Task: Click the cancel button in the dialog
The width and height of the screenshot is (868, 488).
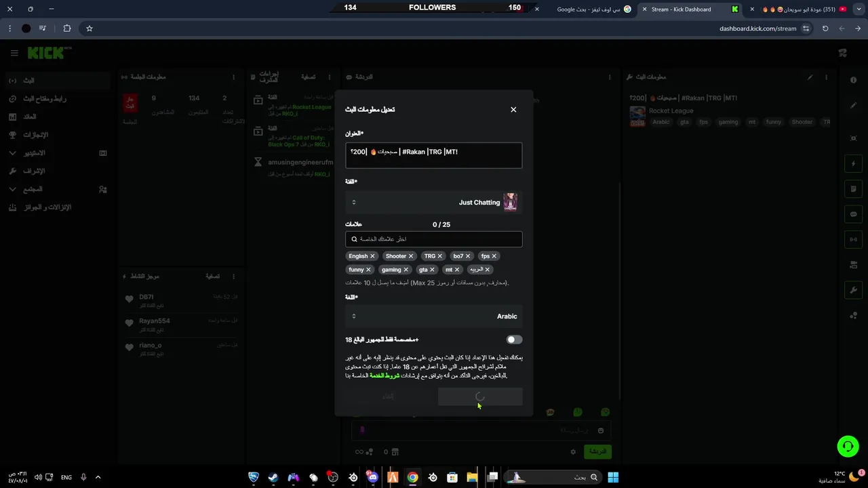Action: point(388,396)
